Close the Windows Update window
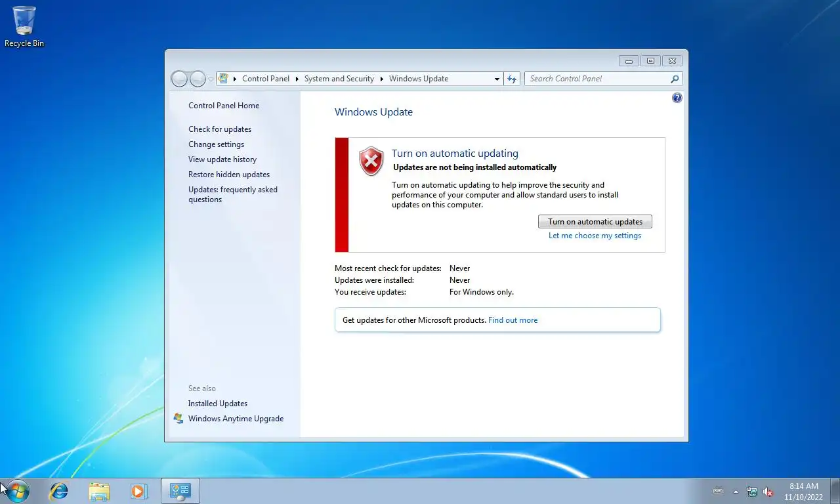This screenshot has height=504, width=840. pyautogui.click(x=672, y=61)
